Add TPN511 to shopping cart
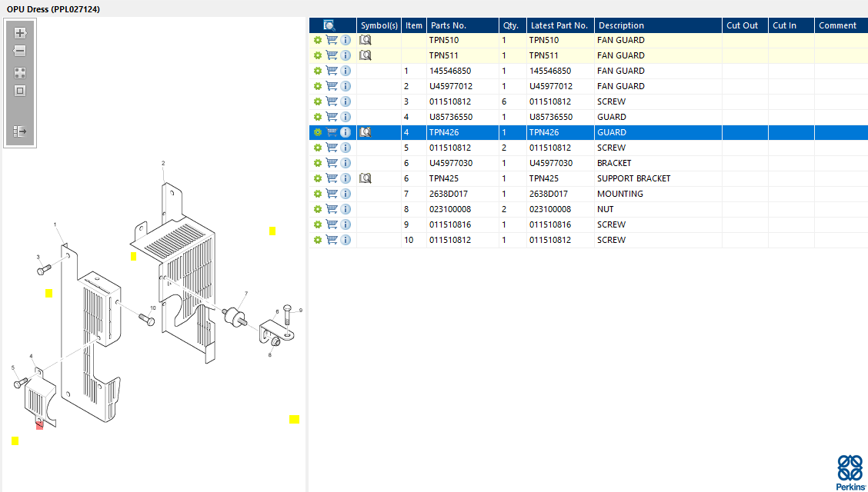868x492 pixels. (x=332, y=55)
